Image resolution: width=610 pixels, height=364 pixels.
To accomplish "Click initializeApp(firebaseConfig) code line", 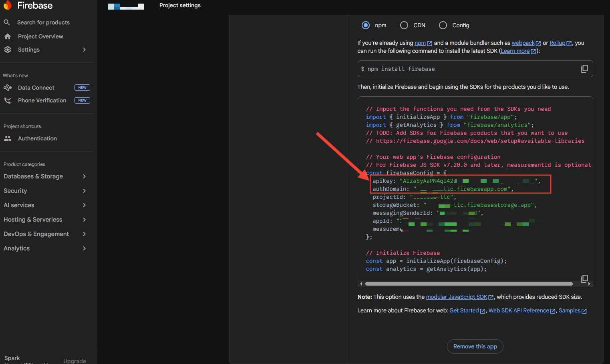I will click(436, 261).
